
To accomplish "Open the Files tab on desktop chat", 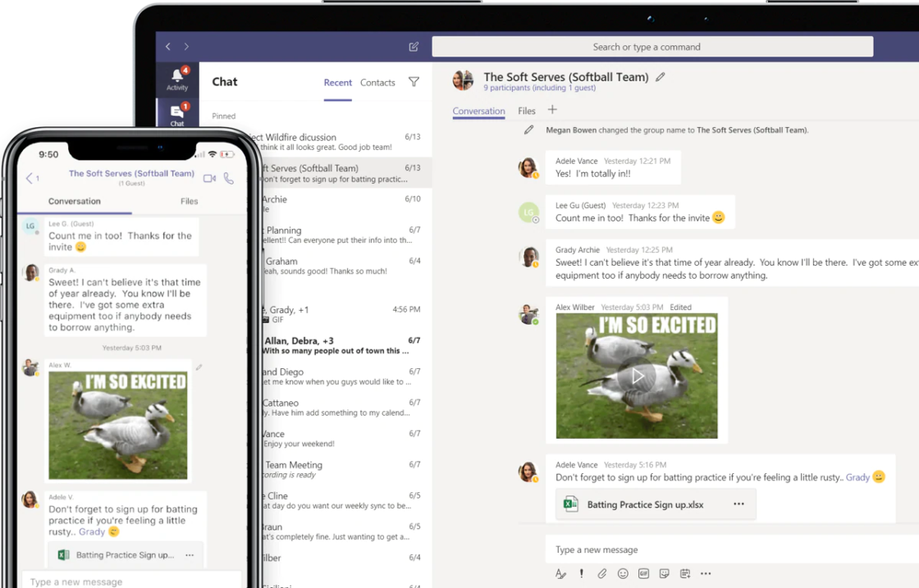I will (x=527, y=111).
